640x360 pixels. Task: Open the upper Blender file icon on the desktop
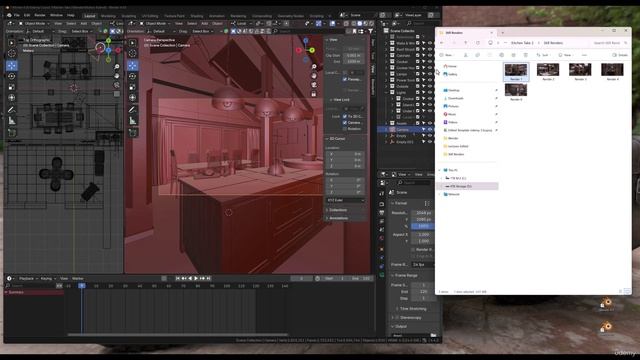click(606, 304)
